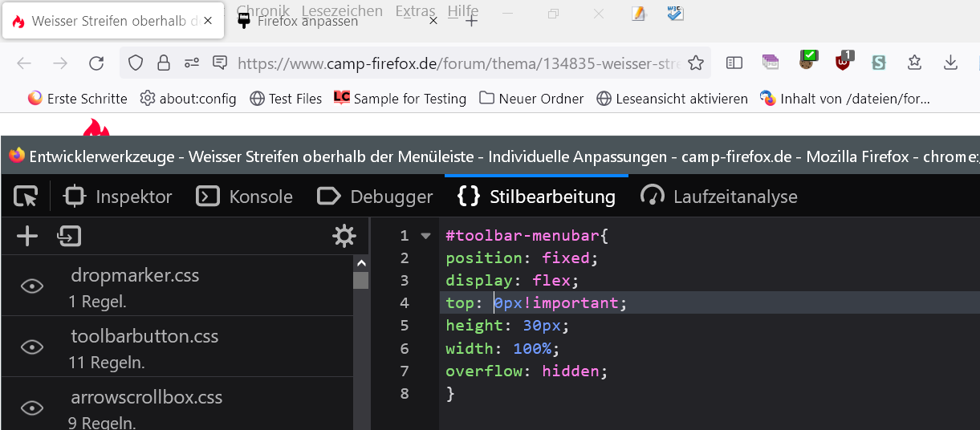Toggle reader view icon in toolbar
The image size is (980, 430).
click(734, 63)
